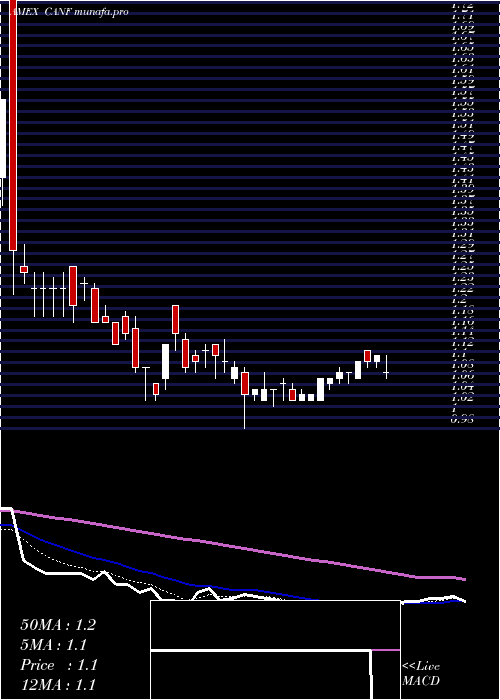Click the 1.04 price axis label
Image resolution: width=500 pixels, height=700 pixels.
click(464, 387)
